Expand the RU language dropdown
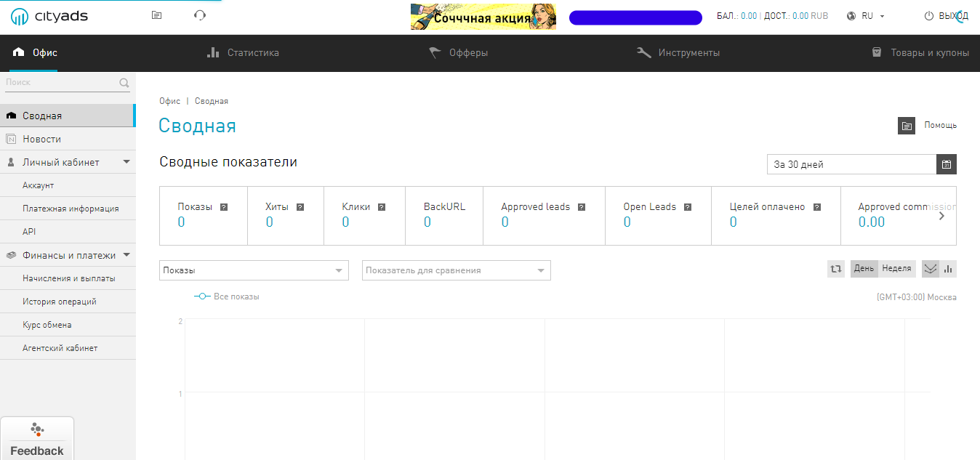980x460 pixels. [x=872, y=16]
